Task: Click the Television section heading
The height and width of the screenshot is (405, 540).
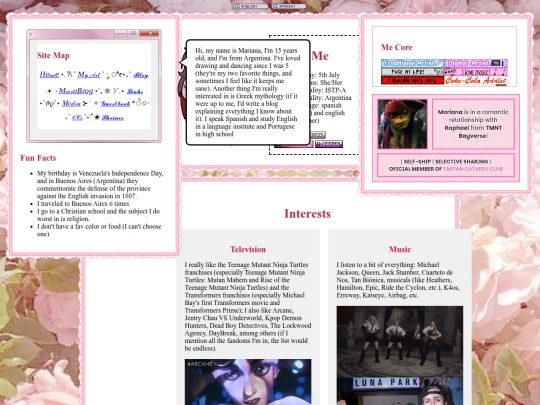Action: tap(248, 249)
